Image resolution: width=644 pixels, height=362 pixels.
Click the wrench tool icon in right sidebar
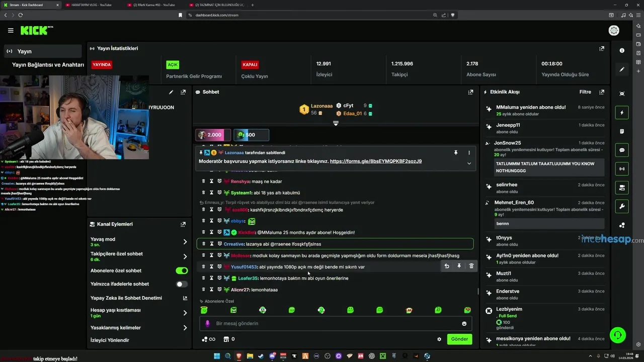coord(622,206)
